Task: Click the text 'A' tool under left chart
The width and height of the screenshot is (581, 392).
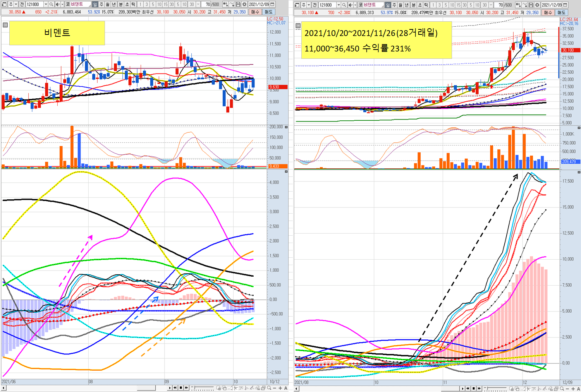Action: coord(286,388)
